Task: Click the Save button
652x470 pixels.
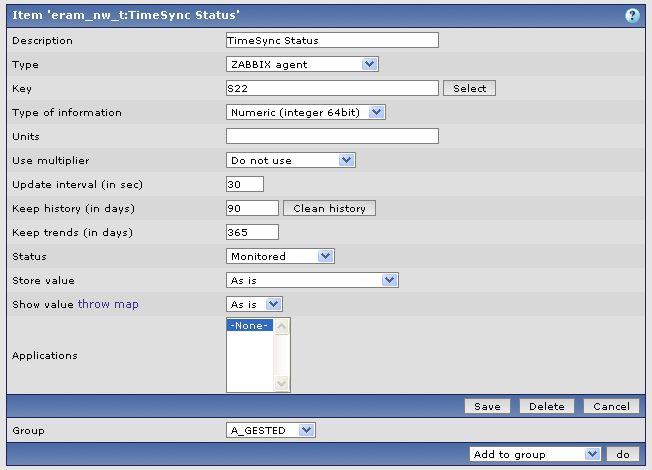Action: [x=487, y=406]
